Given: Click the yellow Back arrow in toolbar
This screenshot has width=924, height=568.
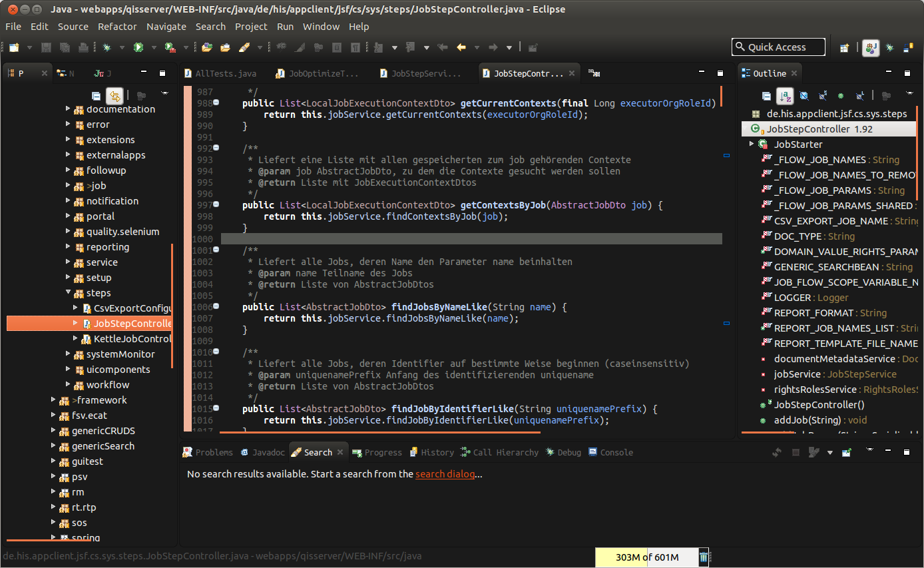Looking at the screenshot, I should 461,47.
